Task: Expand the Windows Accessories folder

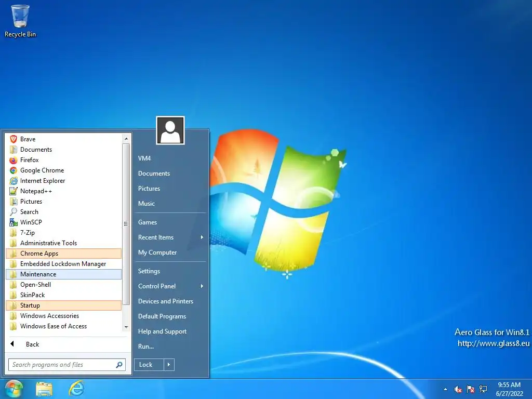Action: point(63,316)
